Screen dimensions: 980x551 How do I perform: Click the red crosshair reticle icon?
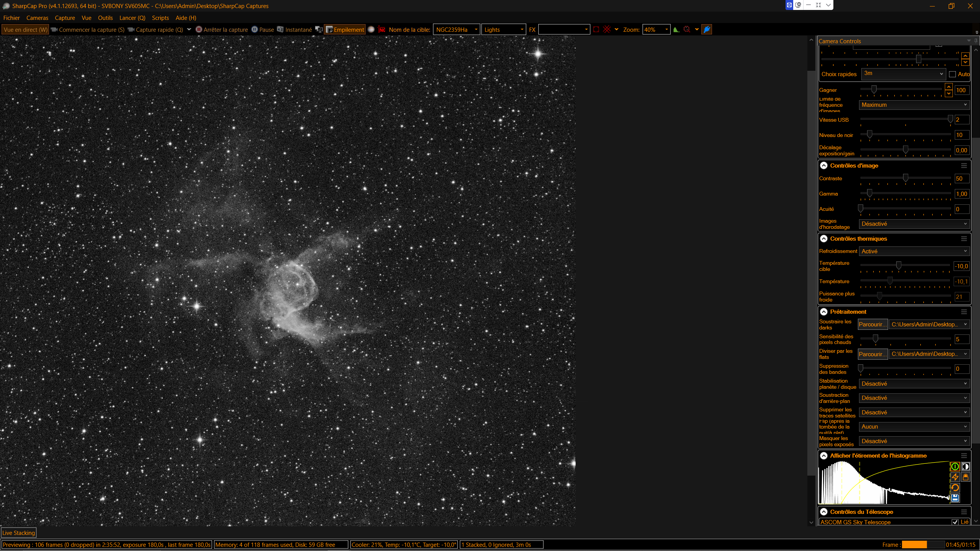click(607, 29)
